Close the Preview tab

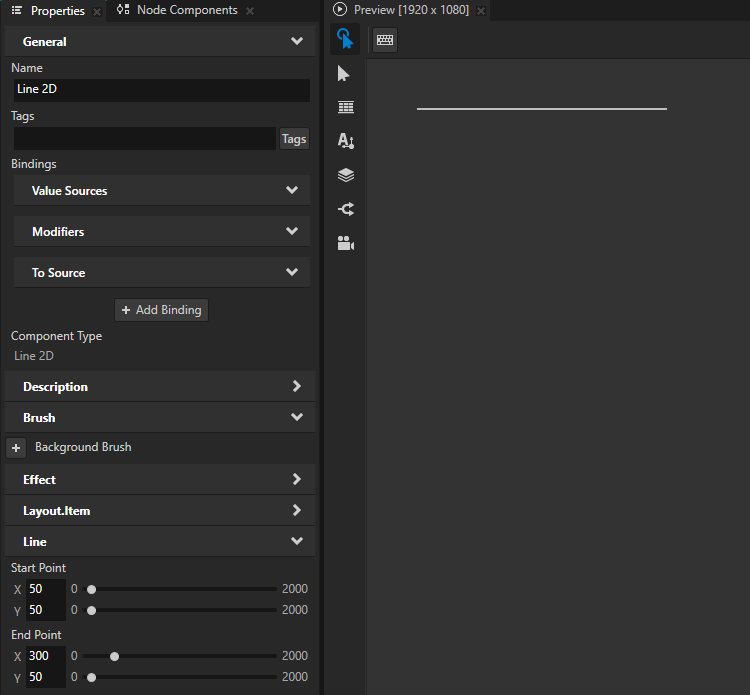tap(480, 11)
